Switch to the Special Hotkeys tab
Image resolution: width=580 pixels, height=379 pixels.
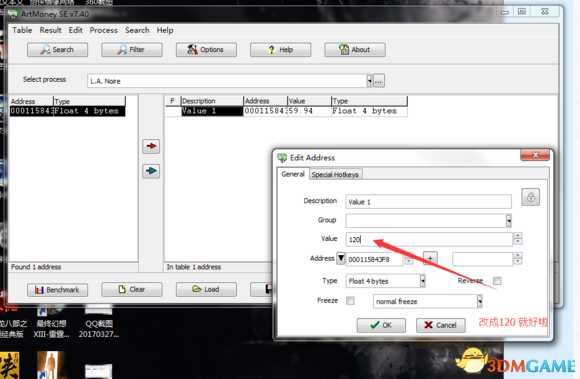pyautogui.click(x=335, y=175)
